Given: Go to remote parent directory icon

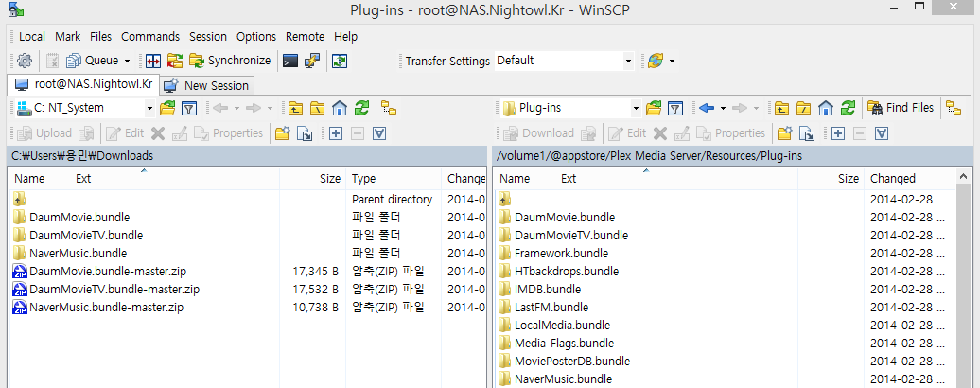Looking at the screenshot, I should (781, 108).
